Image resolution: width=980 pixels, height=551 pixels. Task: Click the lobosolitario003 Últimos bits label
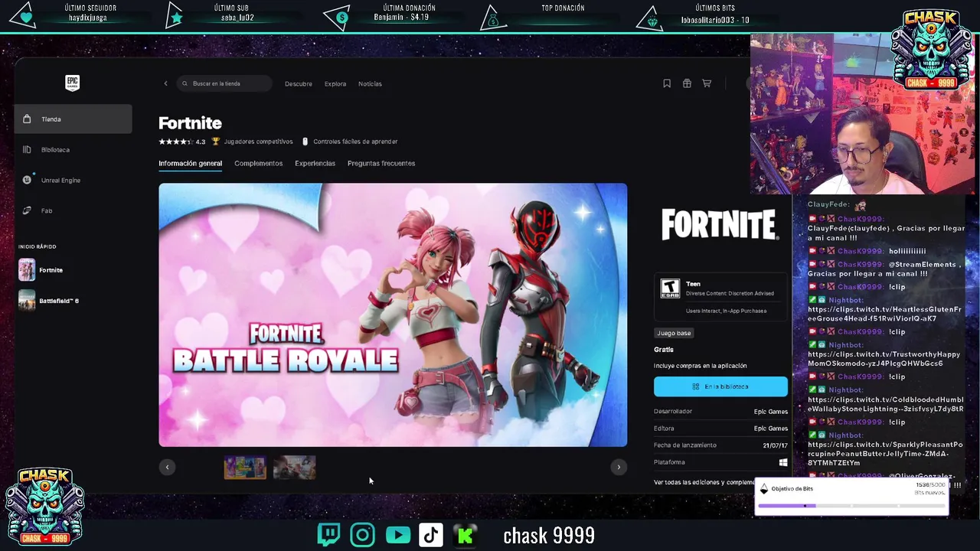pos(715,20)
